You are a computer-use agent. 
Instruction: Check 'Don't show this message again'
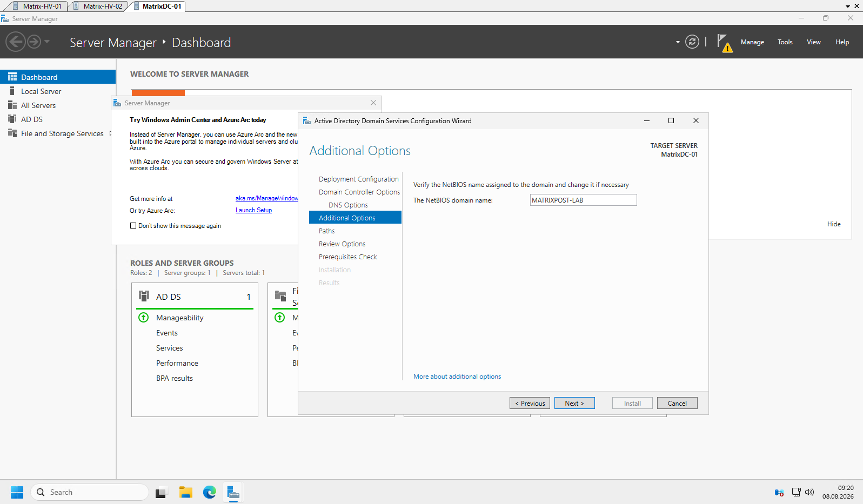tap(133, 226)
